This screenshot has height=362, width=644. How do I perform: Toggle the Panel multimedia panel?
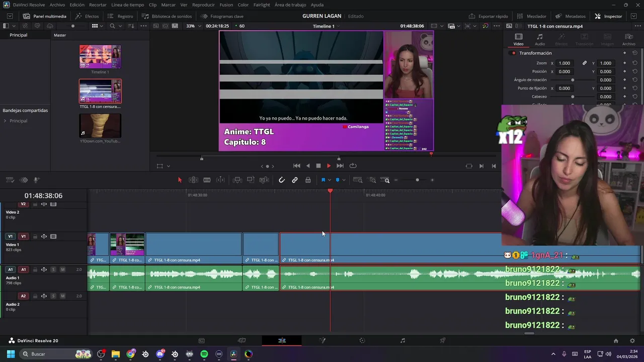[x=44, y=16]
